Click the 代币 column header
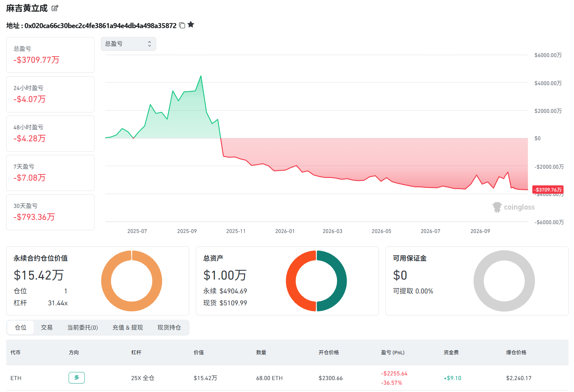 pos(15,352)
